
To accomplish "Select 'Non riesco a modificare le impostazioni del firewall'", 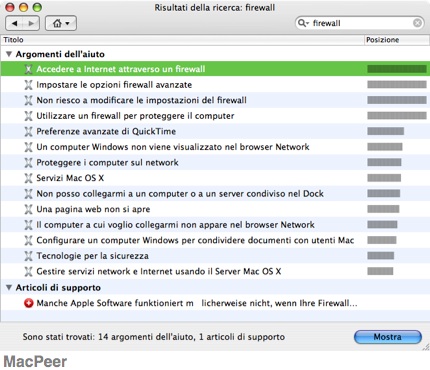I will tap(141, 100).
